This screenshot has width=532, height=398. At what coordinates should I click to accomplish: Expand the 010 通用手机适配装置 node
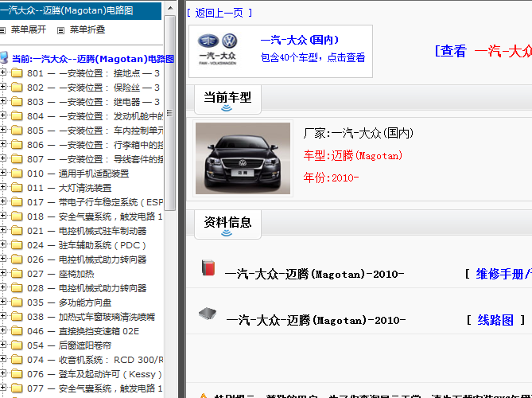[x=2, y=173]
